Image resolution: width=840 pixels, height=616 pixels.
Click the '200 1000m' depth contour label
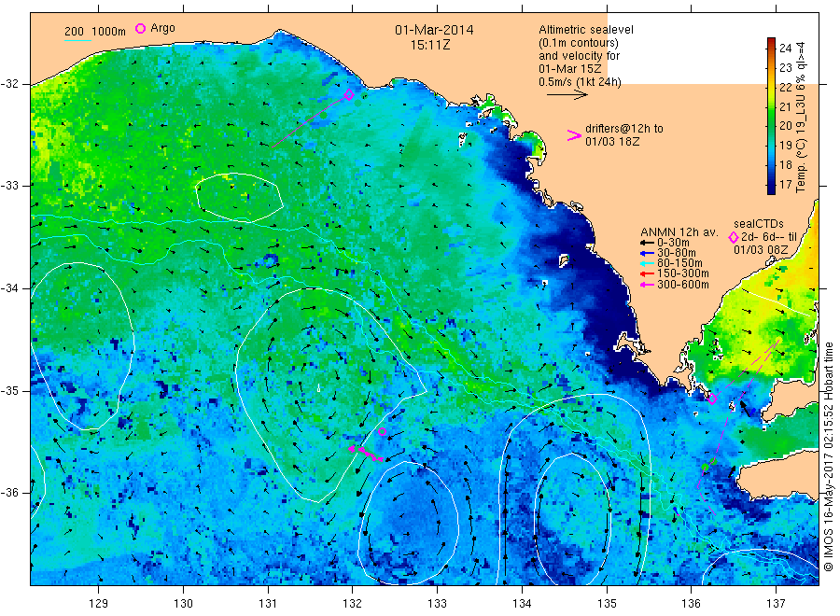(x=95, y=32)
